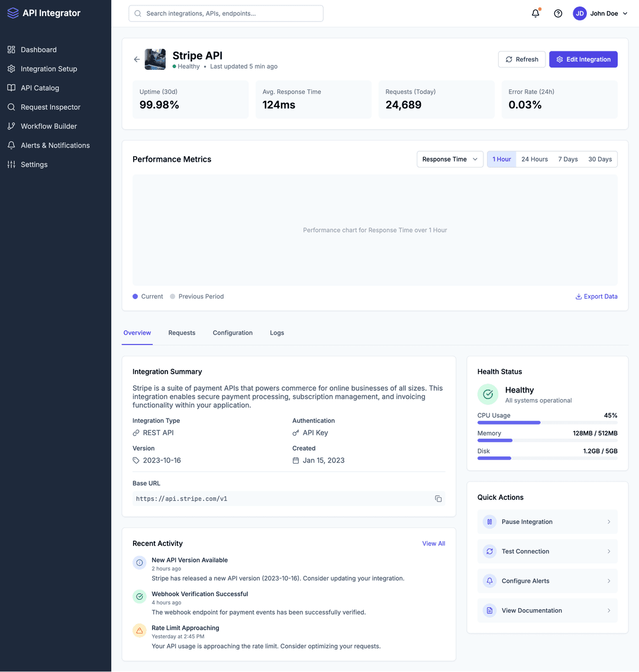Screen dimensions: 639x672
Task: Switch to the 7 Days time range
Action: (x=568, y=159)
